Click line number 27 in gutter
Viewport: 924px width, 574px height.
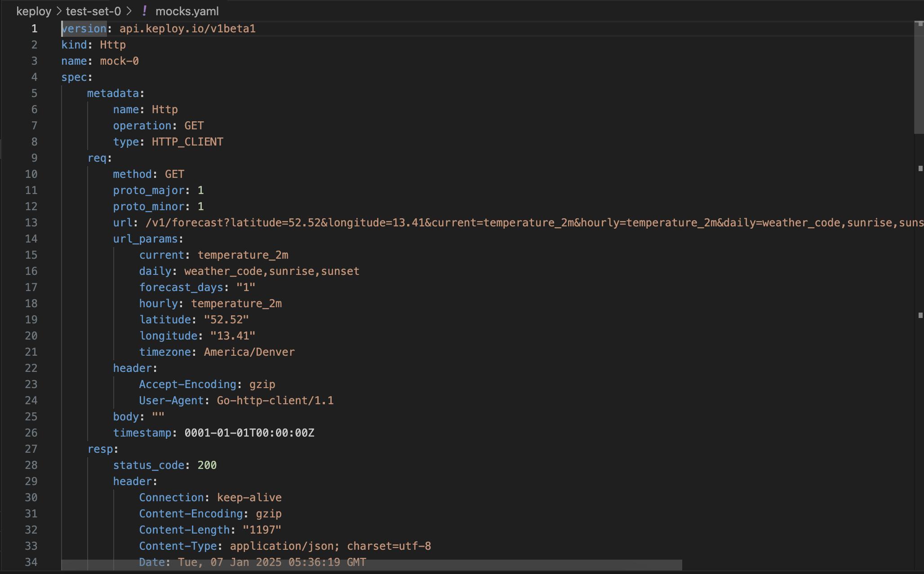point(31,449)
